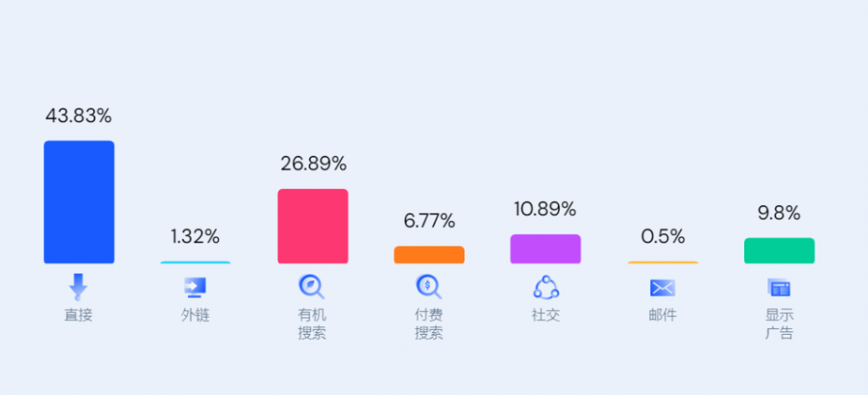Click the Paid Search (付费搜索) dollar magnifier icon
Image resolution: width=868 pixels, height=395 pixels.
coord(429,287)
